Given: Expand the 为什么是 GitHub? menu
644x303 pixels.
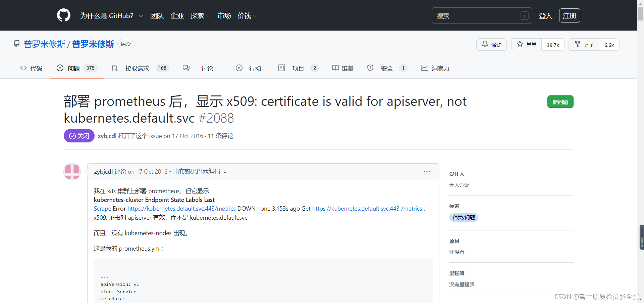Looking at the screenshot, I should point(112,16).
